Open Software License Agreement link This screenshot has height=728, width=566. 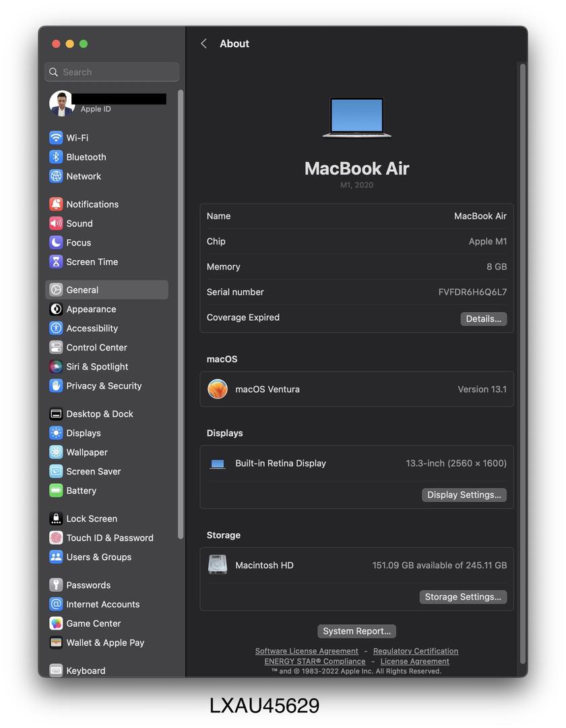pyautogui.click(x=306, y=651)
